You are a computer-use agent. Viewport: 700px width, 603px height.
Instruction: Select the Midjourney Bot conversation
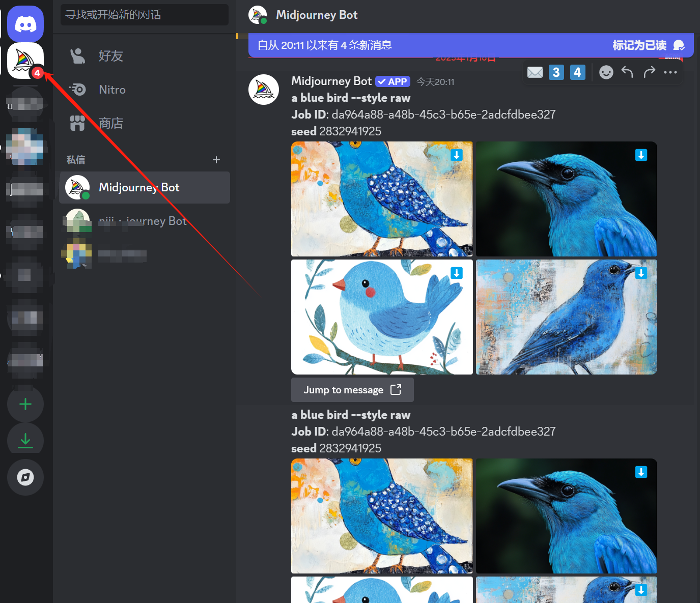[145, 187]
